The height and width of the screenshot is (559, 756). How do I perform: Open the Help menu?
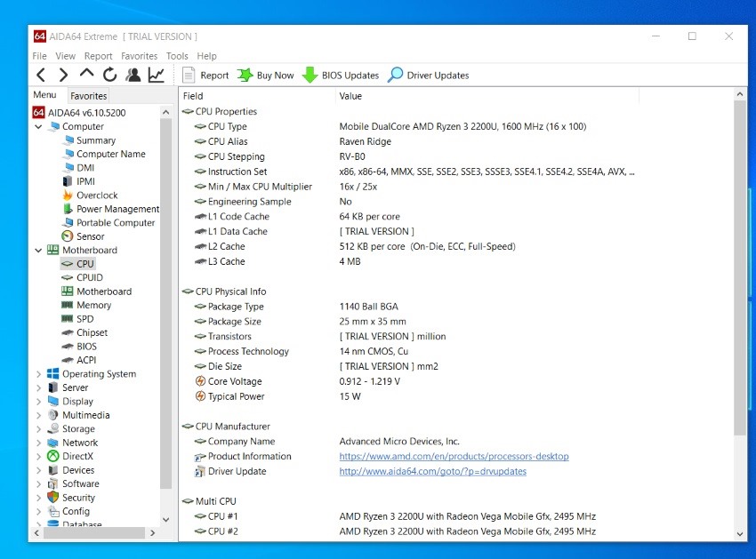tap(207, 56)
